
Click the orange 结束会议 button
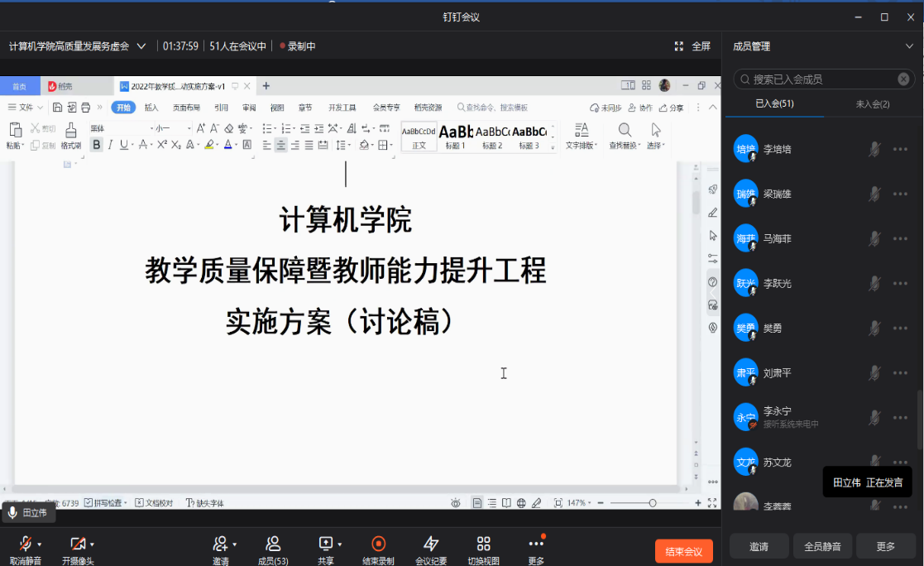(683, 551)
